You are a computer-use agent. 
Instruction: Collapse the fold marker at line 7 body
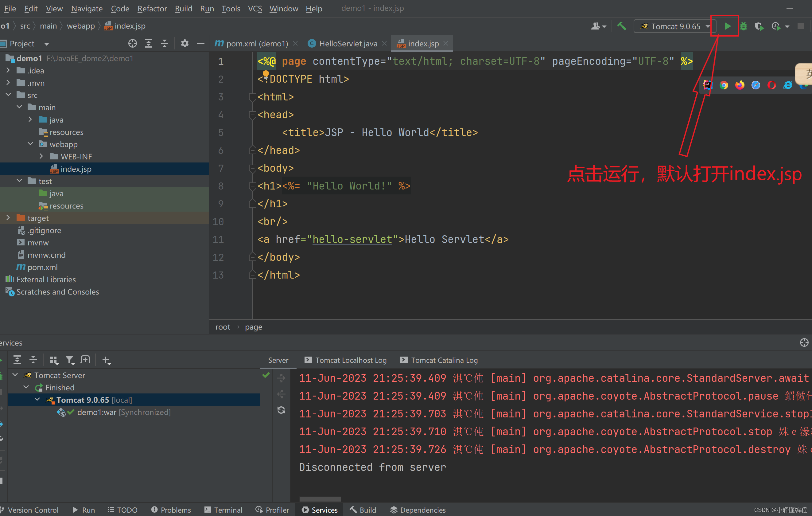click(252, 168)
